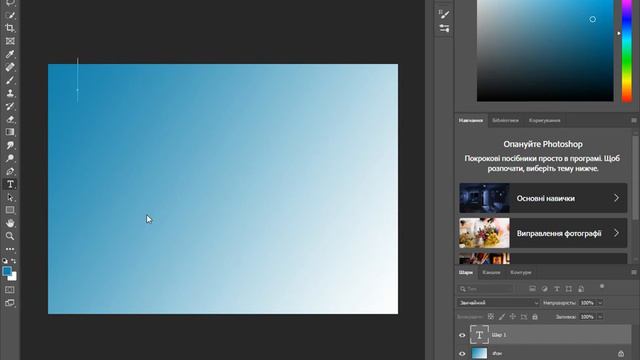Switch to the 'Канали' channels tab
Screen dimensions: 640x360
point(491,272)
